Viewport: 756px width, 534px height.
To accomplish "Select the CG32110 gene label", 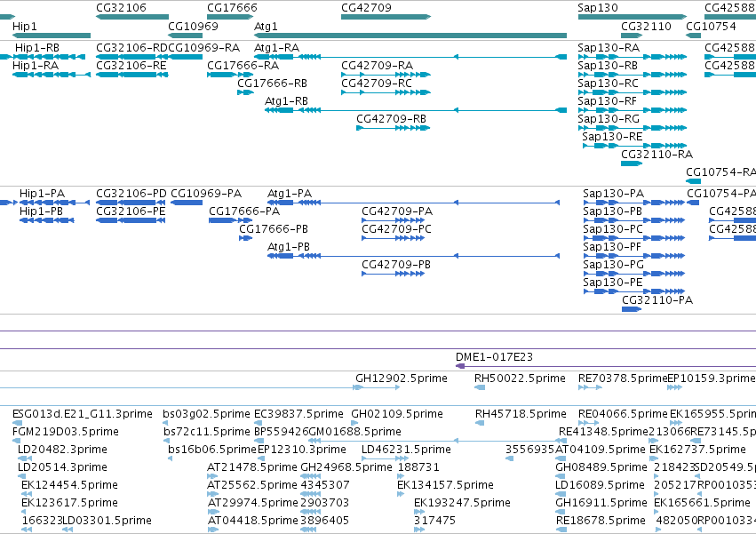I will click(x=646, y=26).
